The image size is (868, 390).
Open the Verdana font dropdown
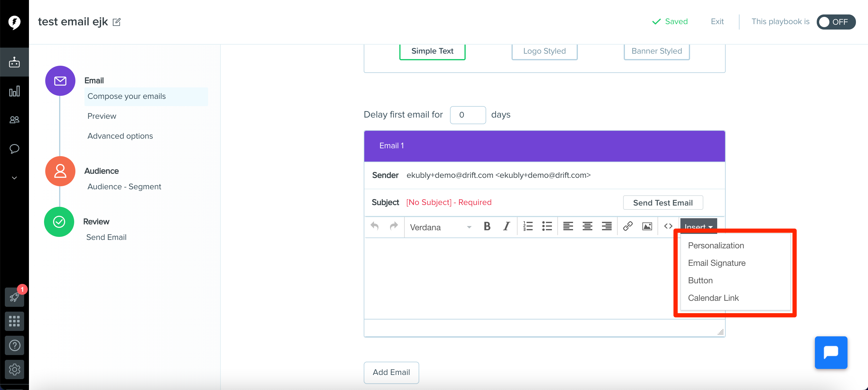(x=440, y=227)
